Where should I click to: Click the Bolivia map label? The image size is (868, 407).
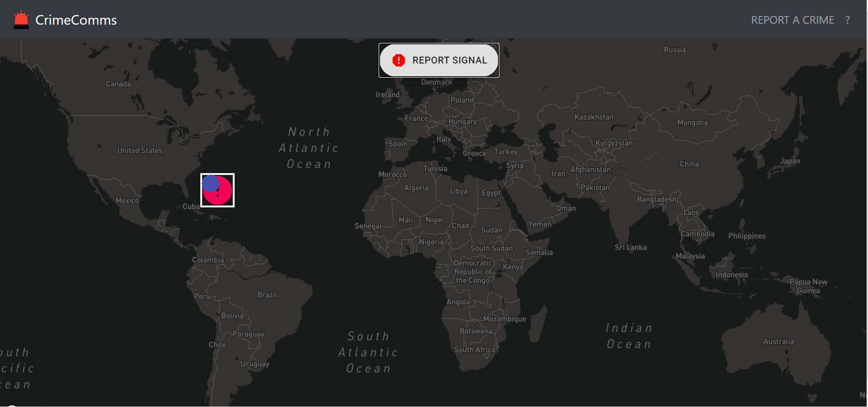[232, 315]
